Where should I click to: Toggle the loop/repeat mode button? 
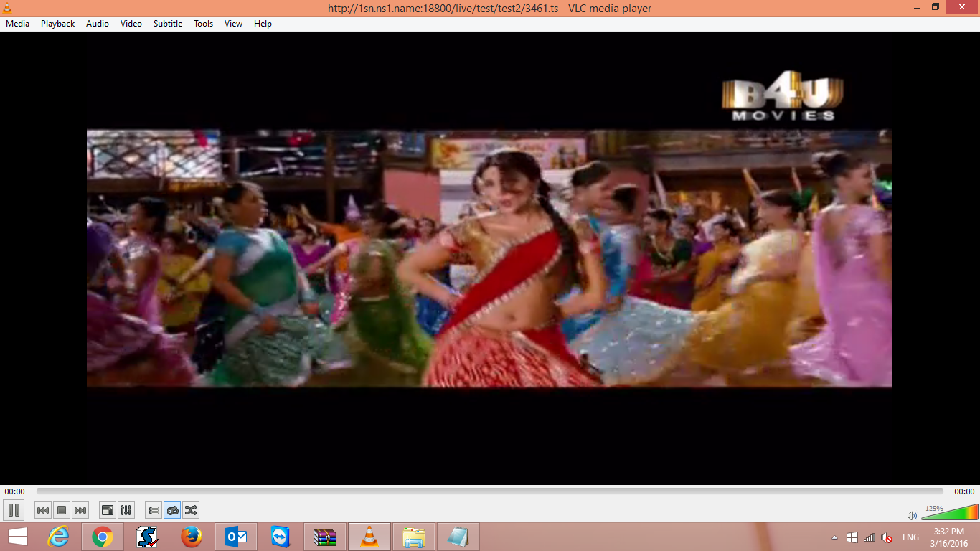[172, 510]
